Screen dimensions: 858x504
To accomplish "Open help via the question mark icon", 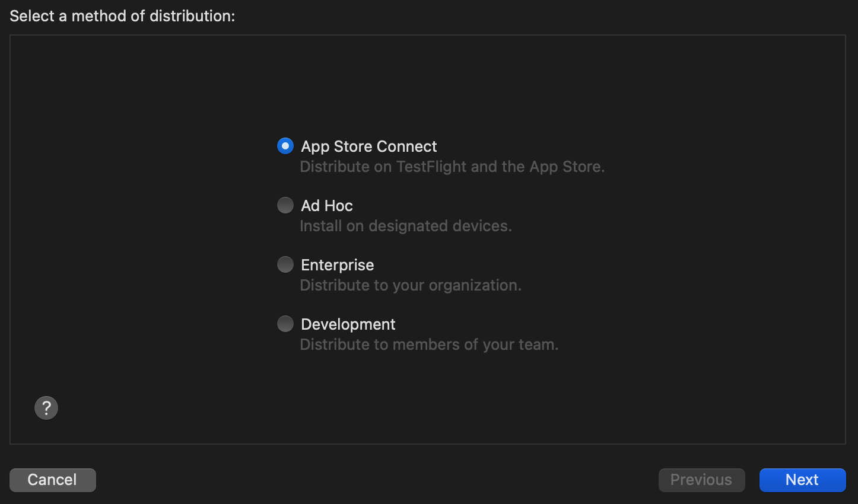I will 46,408.
